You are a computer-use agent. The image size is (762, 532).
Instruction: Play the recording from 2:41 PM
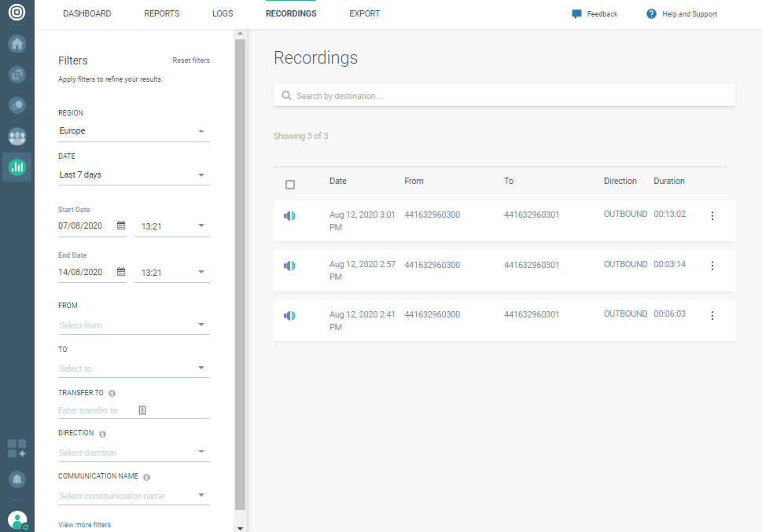coord(289,315)
